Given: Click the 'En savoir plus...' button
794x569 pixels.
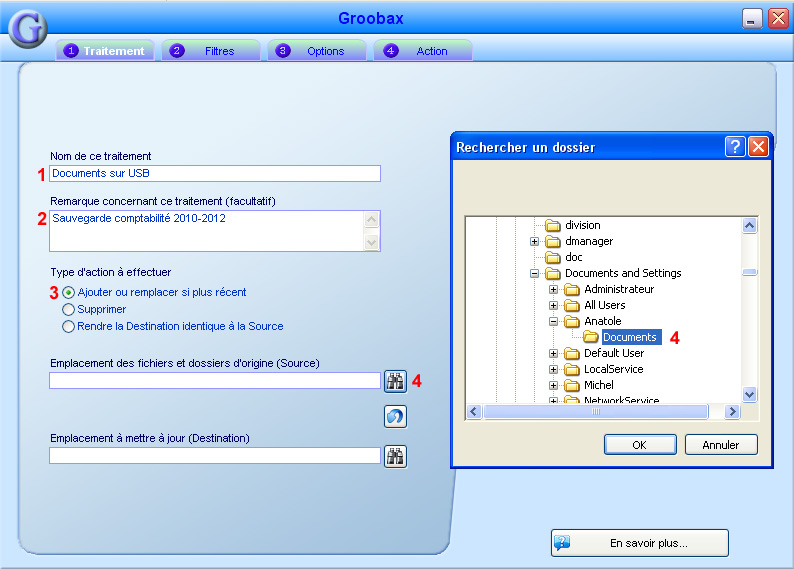Looking at the screenshot, I should pyautogui.click(x=640, y=543).
